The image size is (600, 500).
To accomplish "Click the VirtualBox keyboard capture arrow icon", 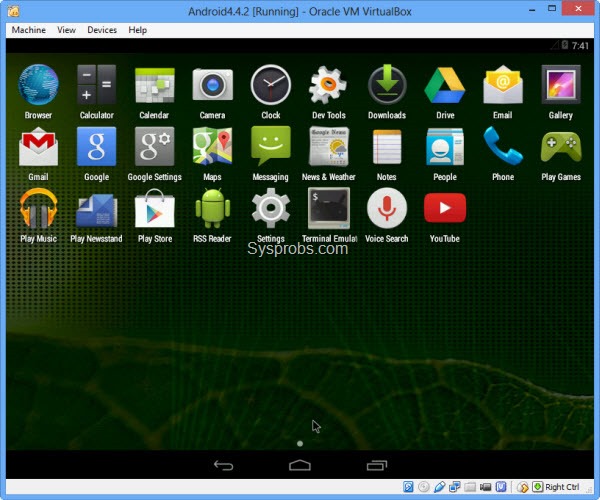I will point(538,487).
